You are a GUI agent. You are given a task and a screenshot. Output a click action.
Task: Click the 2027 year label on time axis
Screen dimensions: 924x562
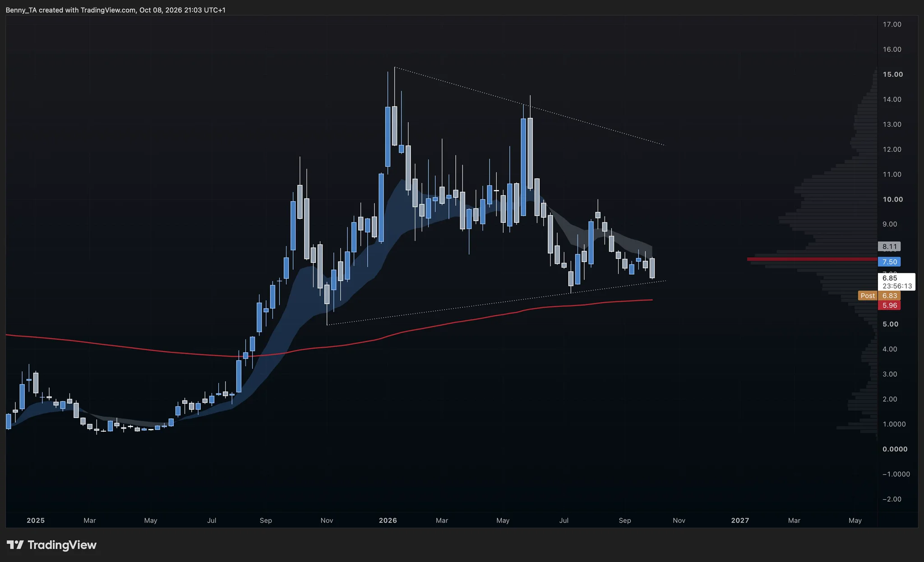740,520
